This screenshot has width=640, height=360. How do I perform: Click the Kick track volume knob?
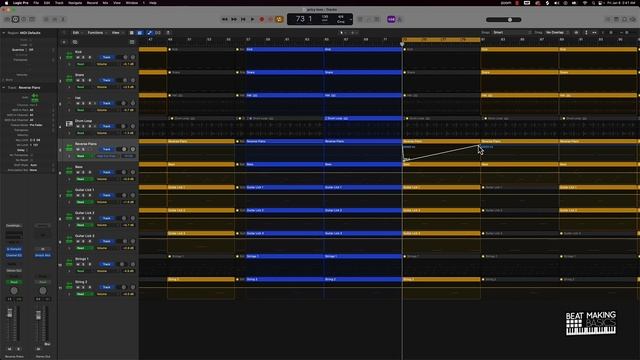point(124,57)
